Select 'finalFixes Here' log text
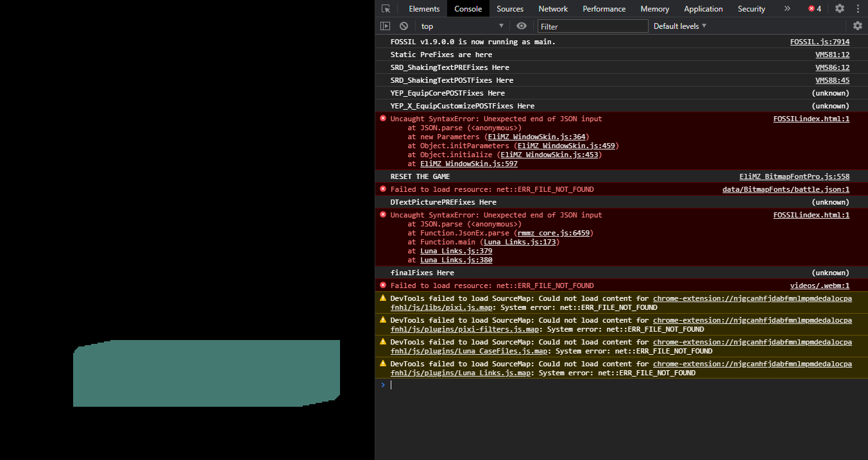The height and width of the screenshot is (460, 868). point(422,273)
